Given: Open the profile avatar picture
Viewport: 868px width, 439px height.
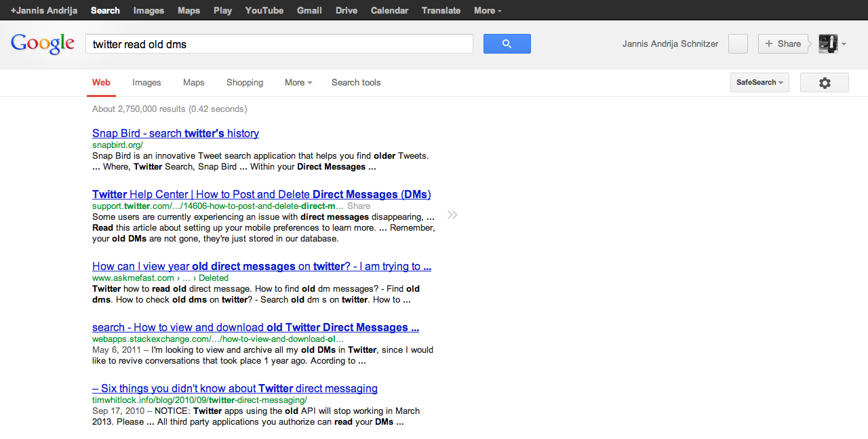Looking at the screenshot, I should coord(828,43).
